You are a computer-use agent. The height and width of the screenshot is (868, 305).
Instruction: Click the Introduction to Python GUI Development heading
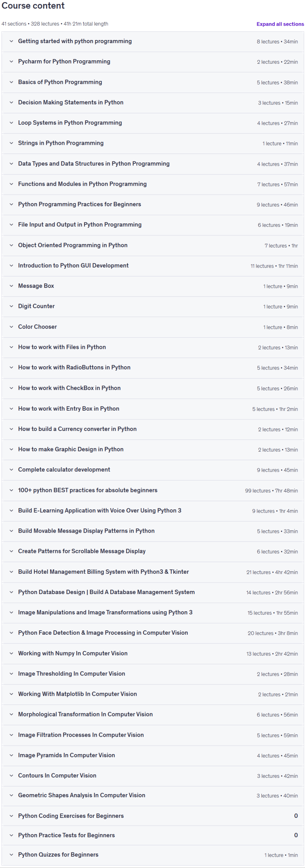point(73,265)
